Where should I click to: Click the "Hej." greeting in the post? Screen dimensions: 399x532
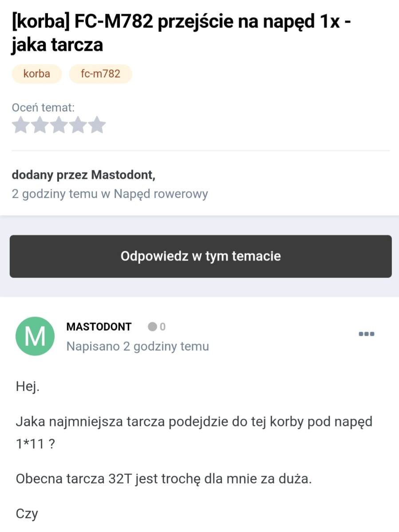(x=28, y=387)
